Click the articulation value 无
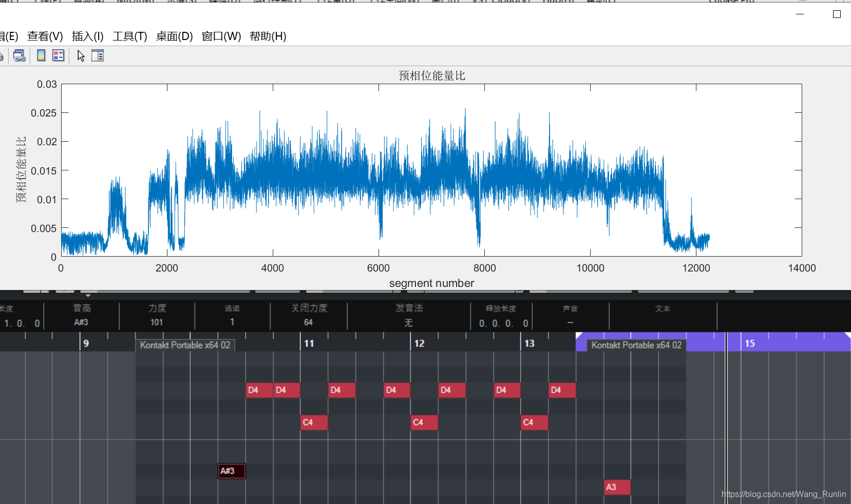851x504 pixels. pos(408,323)
